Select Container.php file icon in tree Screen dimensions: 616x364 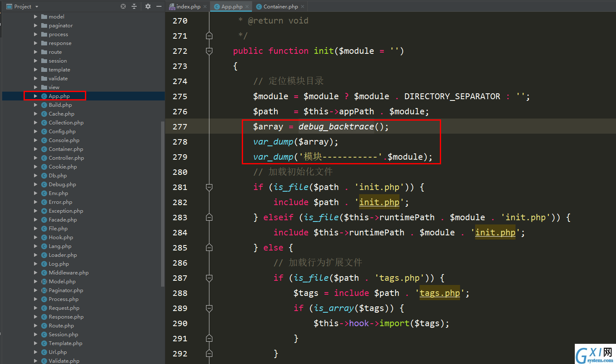point(44,149)
